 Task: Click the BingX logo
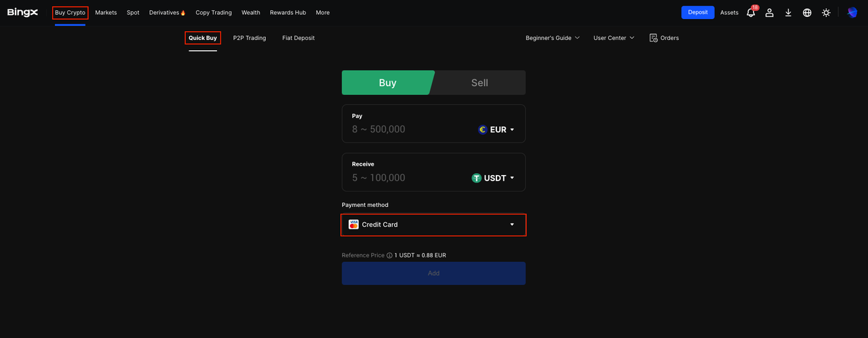pyautogui.click(x=22, y=12)
